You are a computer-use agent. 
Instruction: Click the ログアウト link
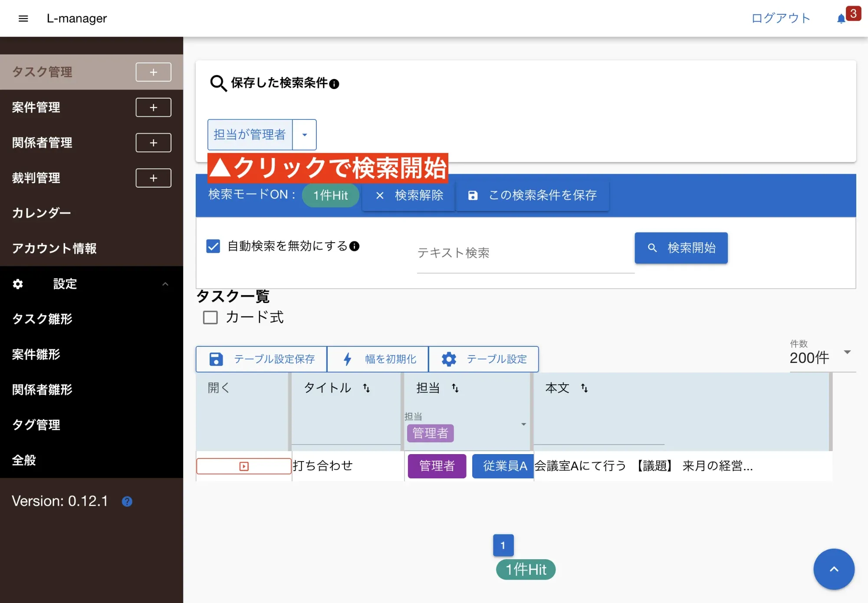pos(780,18)
